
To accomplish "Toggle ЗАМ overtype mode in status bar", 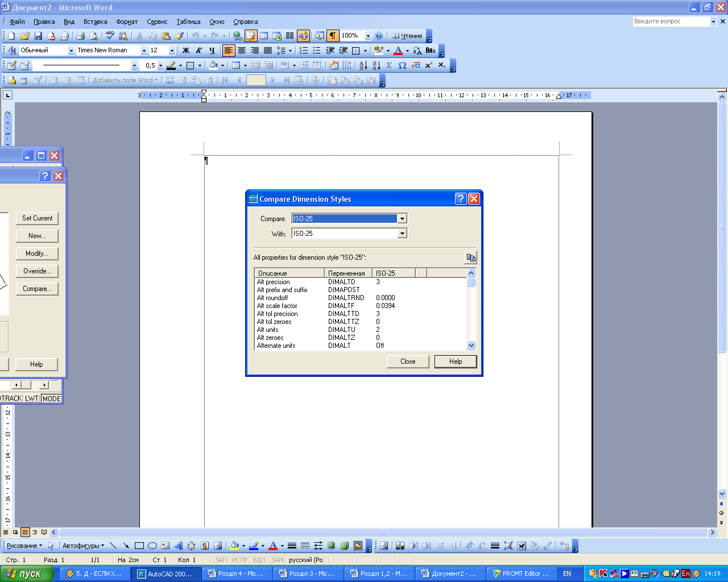I will [x=277, y=560].
